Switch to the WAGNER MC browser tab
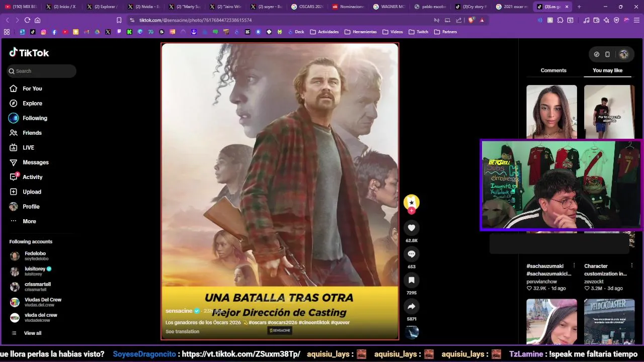The width and height of the screenshot is (644, 362). point(389,7)
